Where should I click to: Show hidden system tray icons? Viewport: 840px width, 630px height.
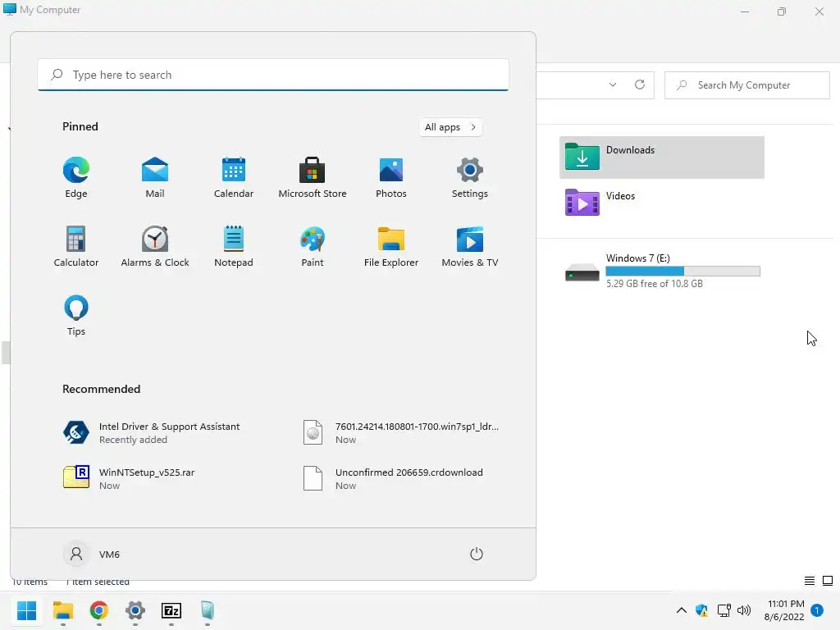pyautogui.click(x=682, y=610)
